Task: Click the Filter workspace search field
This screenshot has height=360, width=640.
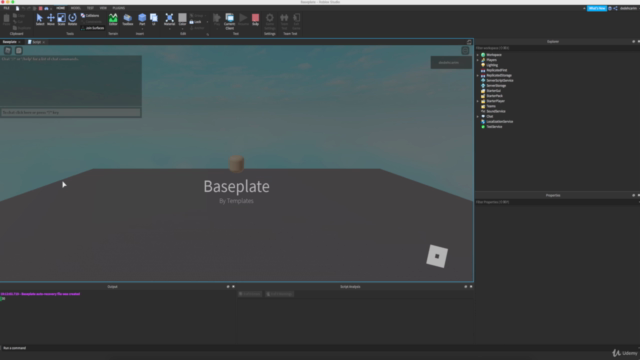Action: click(x=556, y=48)
